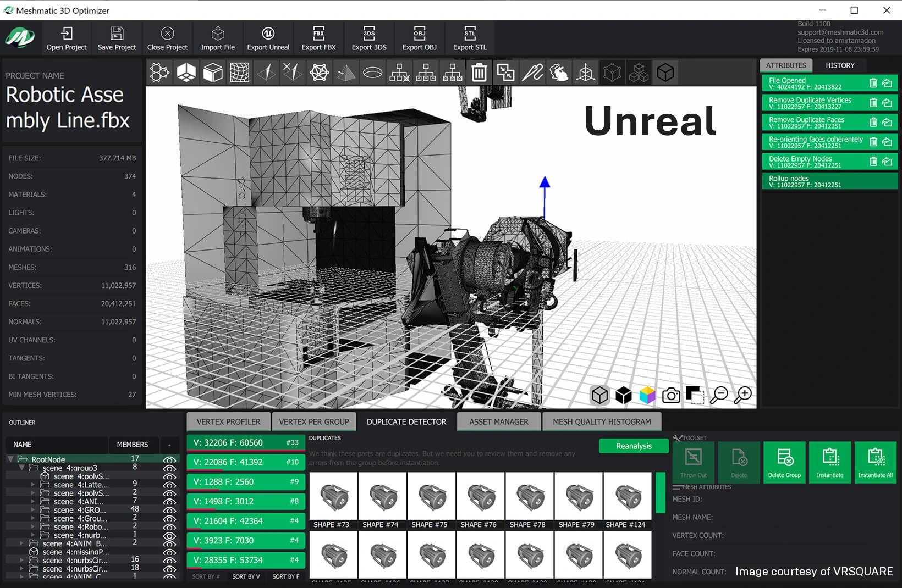
Task: Click the Export FBX icon
Action: [318, 34]
